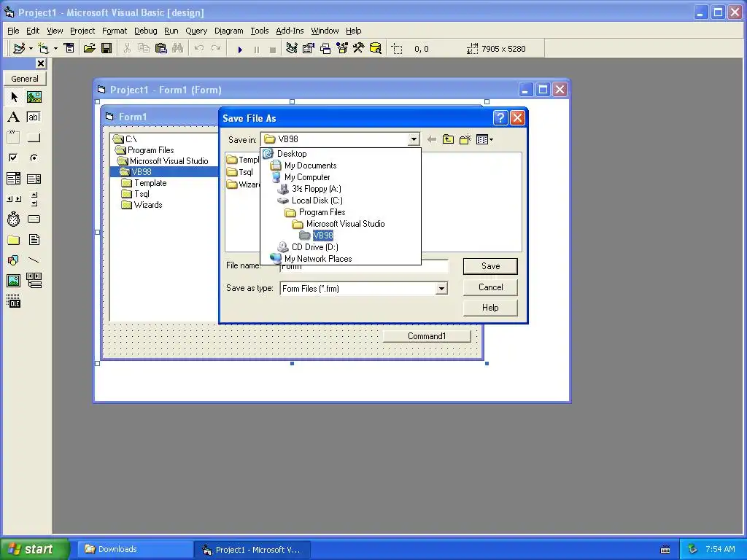The image size is (747, 560).
Task: Select the Pointer tool in toolbox
Action: click(x=14, y=97)
